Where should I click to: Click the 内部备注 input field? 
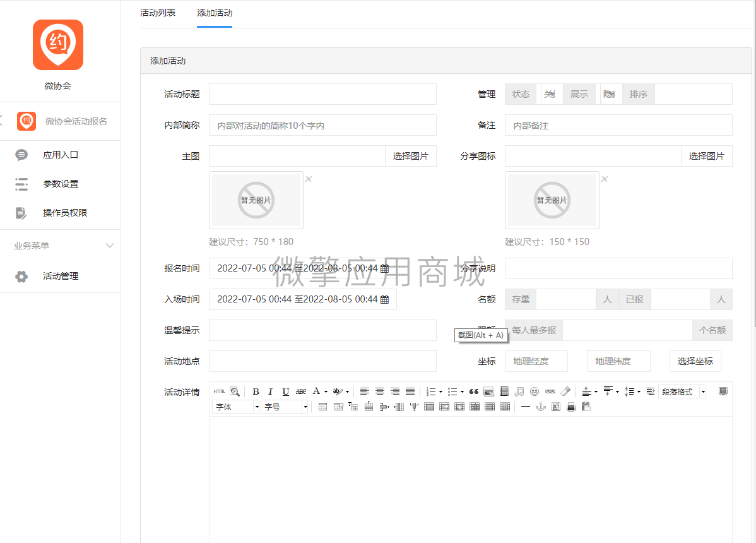[618, 126]
